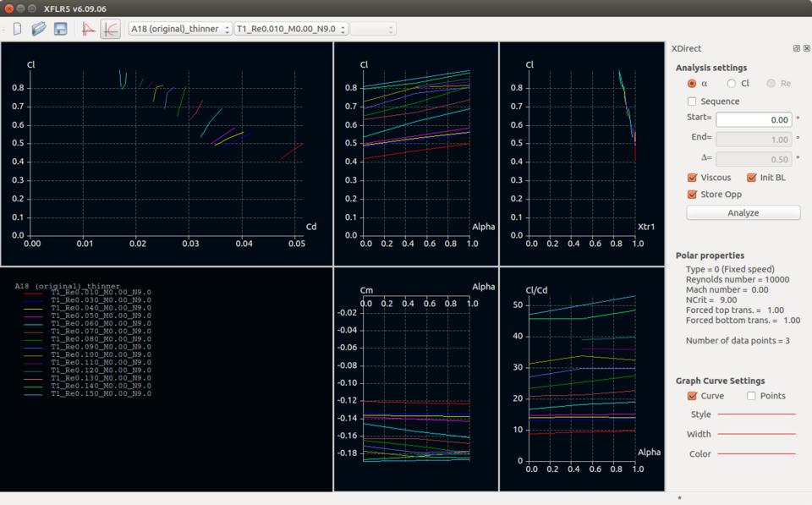The width and height of the screenshot is (812, 505).
Task: Float the XDirect dock panel
Action: [x=796, y=48]
